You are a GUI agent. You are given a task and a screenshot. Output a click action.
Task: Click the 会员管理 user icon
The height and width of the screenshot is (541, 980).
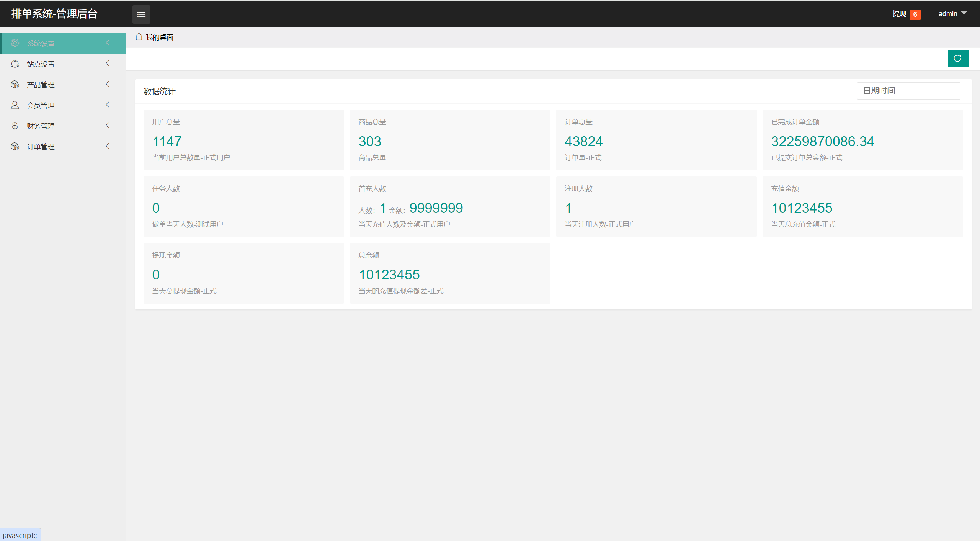[15, 105]
